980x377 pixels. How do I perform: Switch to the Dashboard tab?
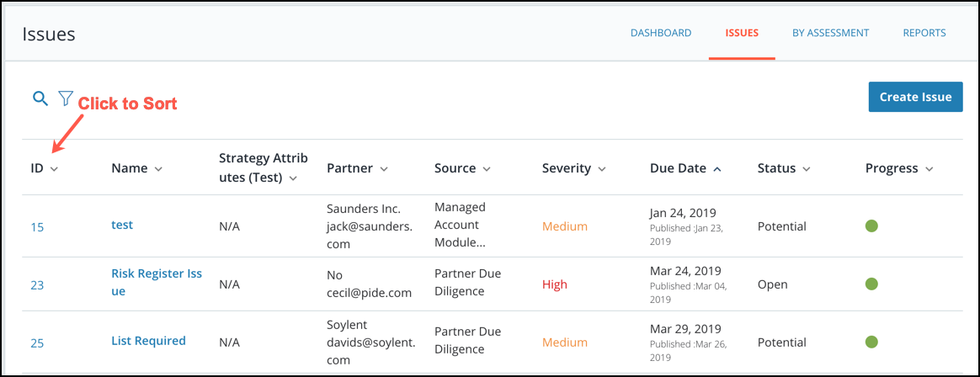(x=661, y=33)
